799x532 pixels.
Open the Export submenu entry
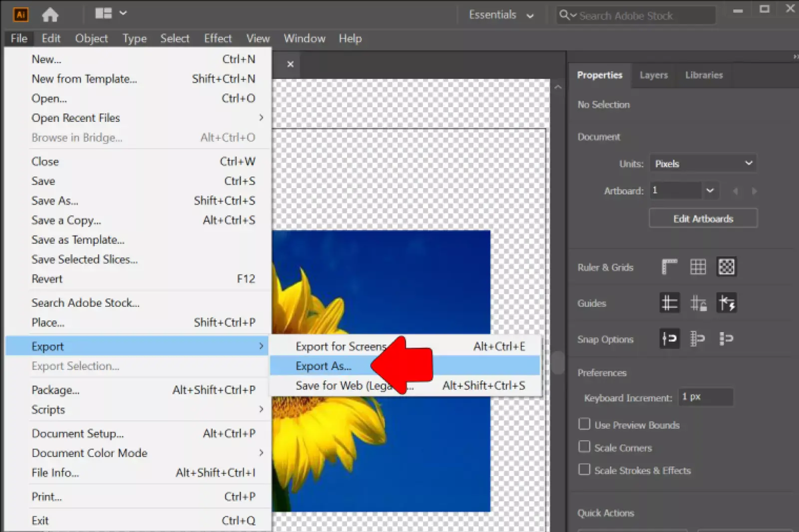138,346
